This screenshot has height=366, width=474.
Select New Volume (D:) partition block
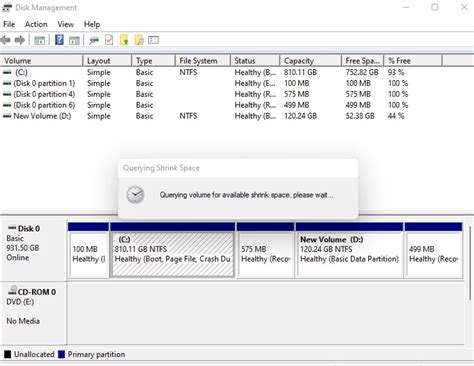point(350,254)
